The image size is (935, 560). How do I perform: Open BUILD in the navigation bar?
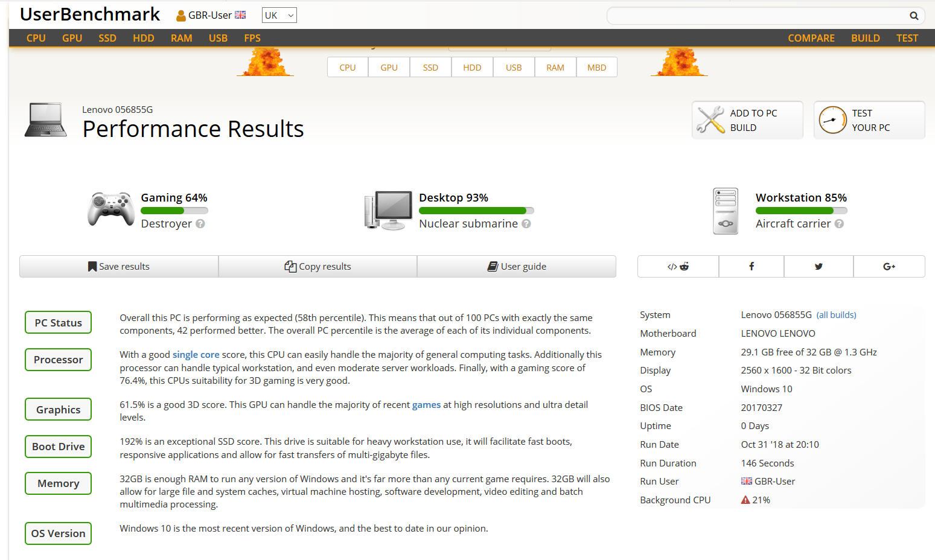(x=866, y=38)
